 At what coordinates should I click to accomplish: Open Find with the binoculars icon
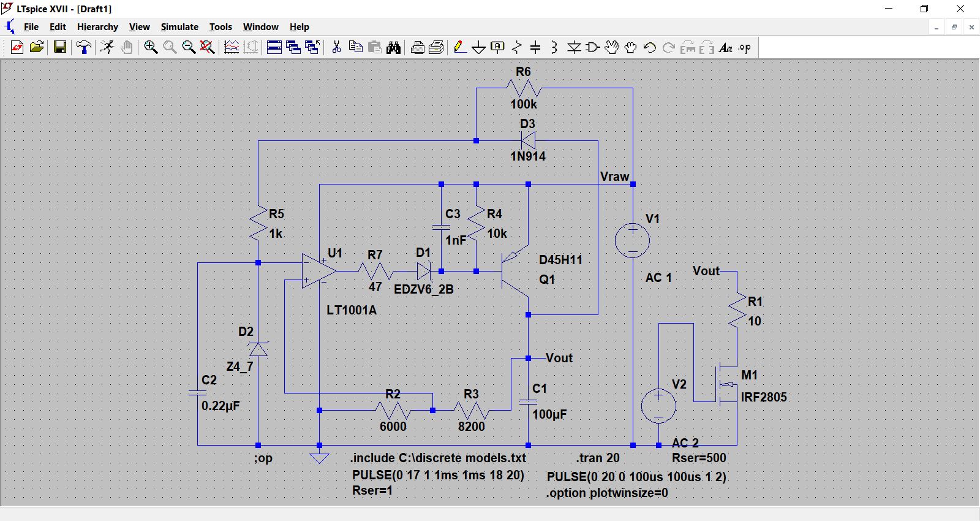(394, 47)
